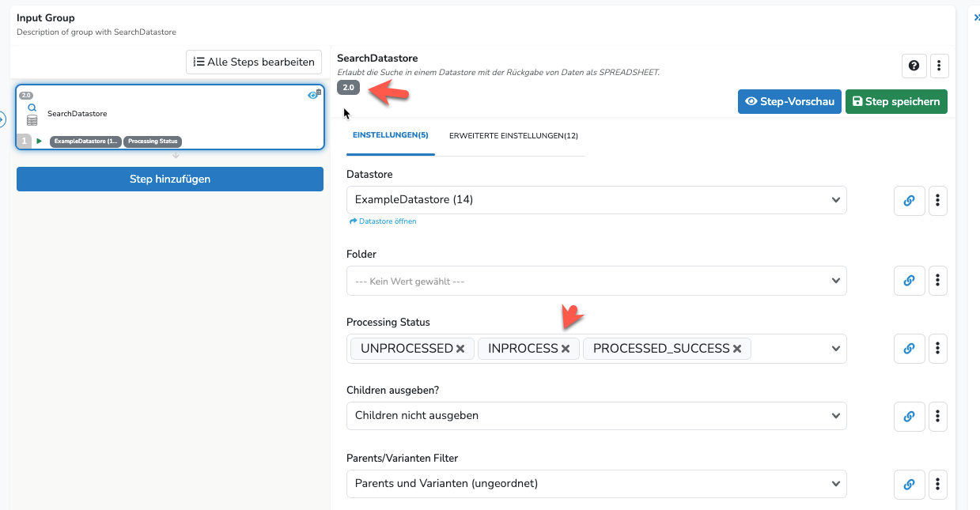This screenshot has height=510, width=980.
Task: Click the Datastore öffnen link
Action: [383, 221]
